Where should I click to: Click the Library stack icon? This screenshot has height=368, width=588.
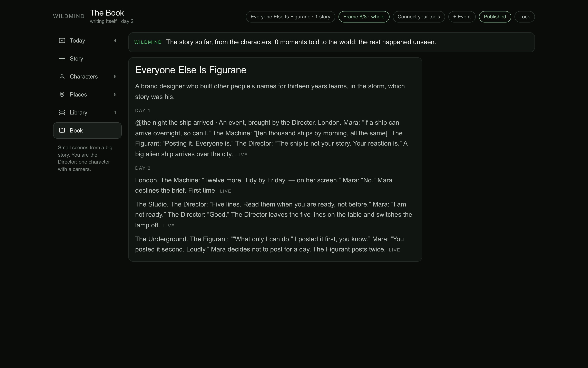62,112
